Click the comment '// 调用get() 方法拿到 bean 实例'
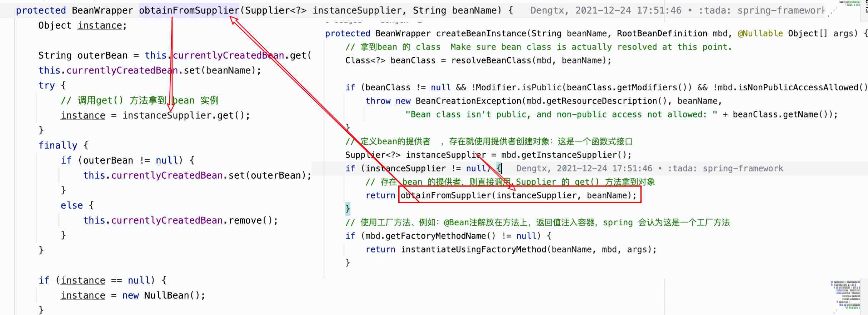868x315 pixels. [139, 100]
